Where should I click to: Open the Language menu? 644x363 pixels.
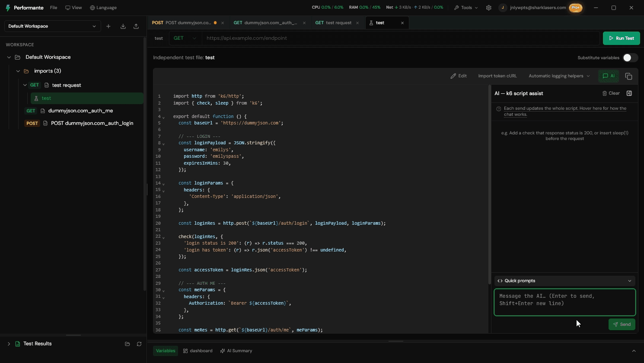[x=103, y=8]
